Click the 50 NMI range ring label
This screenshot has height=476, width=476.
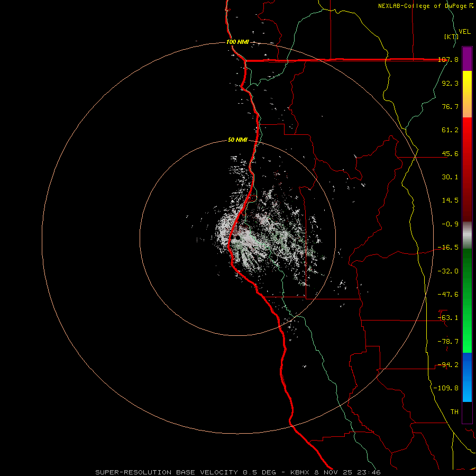pyautogui.click(x=237, y=140)
